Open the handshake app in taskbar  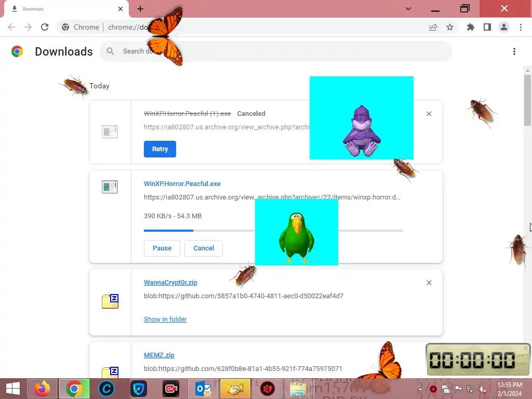235,389
